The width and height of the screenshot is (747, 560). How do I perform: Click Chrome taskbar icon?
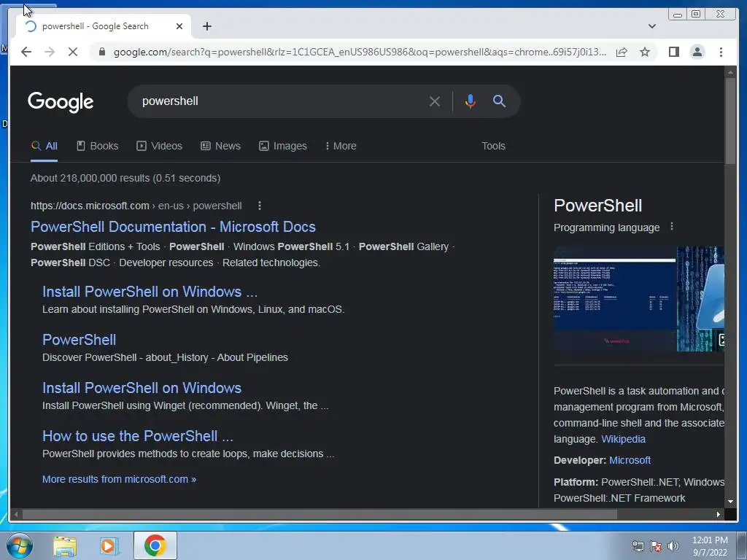(155, 545)
